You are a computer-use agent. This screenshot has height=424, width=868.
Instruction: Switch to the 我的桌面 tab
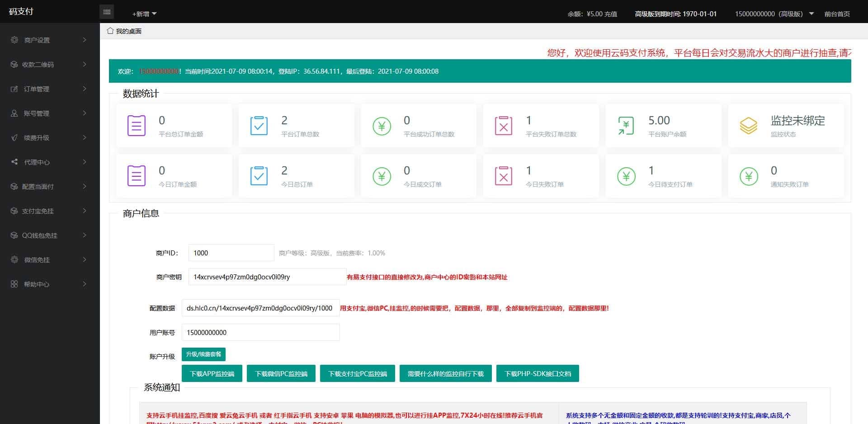pyautogui.click(x=128, y=31)
